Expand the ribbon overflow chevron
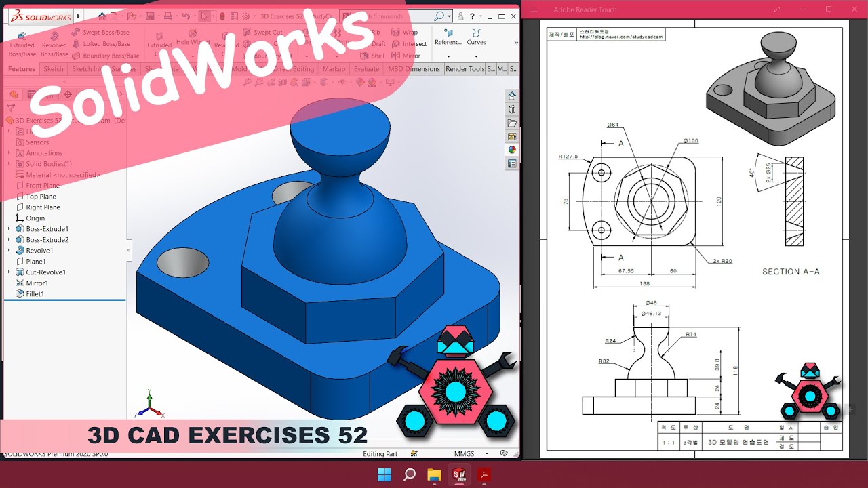This screenshot has height=488, width=868. click(x=516, y=42)
